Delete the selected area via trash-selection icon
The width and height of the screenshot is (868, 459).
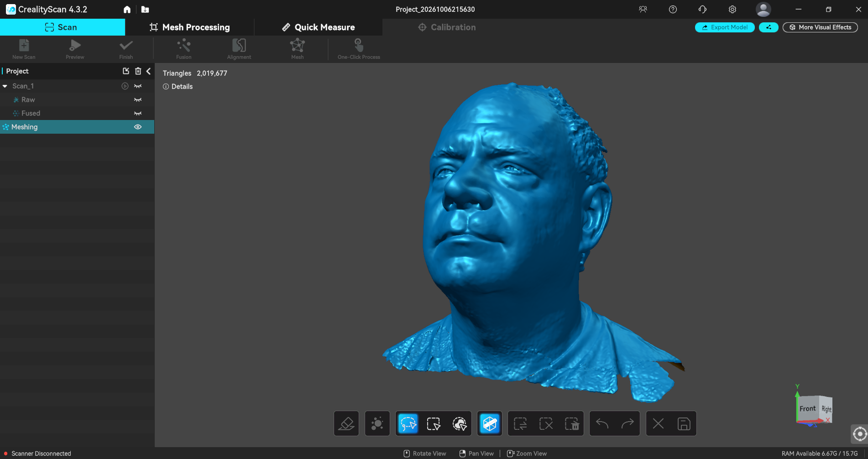click(571, 424)
